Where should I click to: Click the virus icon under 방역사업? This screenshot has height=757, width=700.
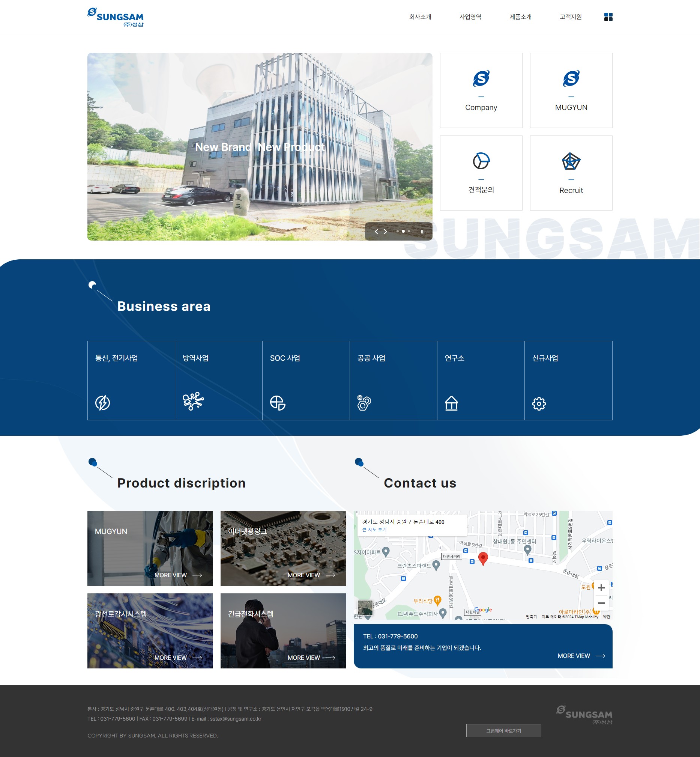(x=193, y=401)
